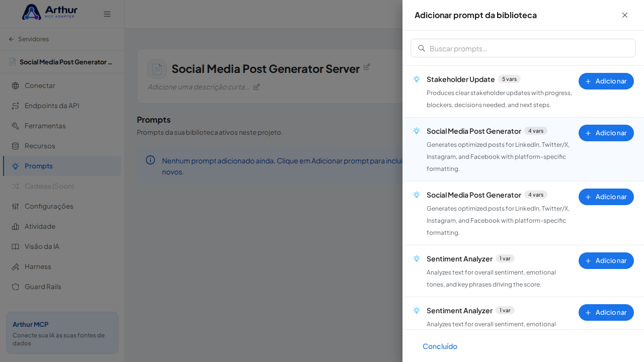Click Adicionar on the Sentiment Analyzer with full description
Screen dimensions: 644x362
coord(606,260)
